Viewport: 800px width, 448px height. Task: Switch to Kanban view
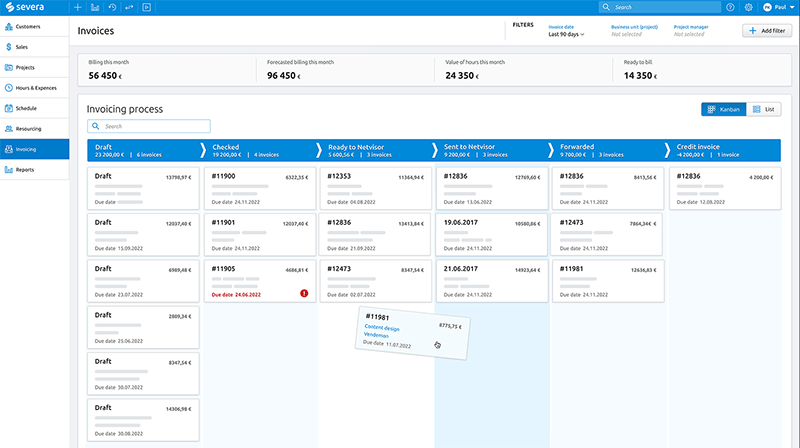[723, 109]
